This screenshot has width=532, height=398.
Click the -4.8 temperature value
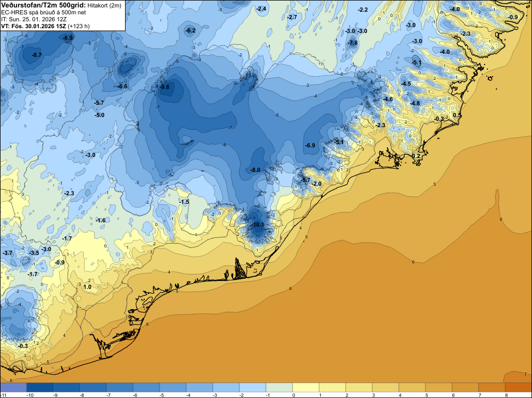click(x=415, y=103)
